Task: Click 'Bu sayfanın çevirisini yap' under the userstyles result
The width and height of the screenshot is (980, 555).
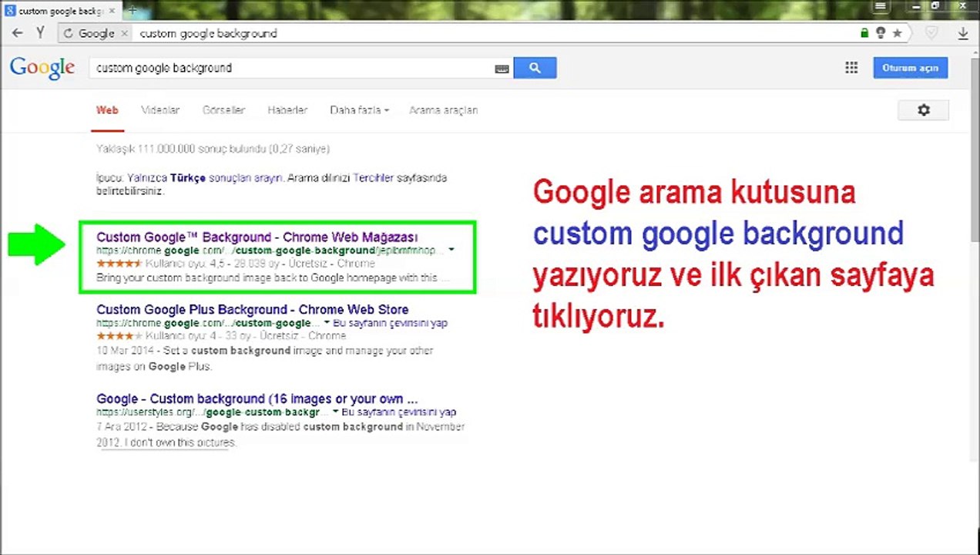Action: tap(399, 412)
